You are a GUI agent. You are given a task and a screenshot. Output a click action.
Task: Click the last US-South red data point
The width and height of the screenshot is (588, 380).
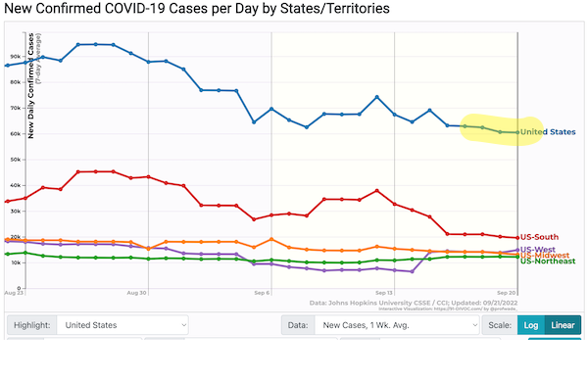coord(517,238)
